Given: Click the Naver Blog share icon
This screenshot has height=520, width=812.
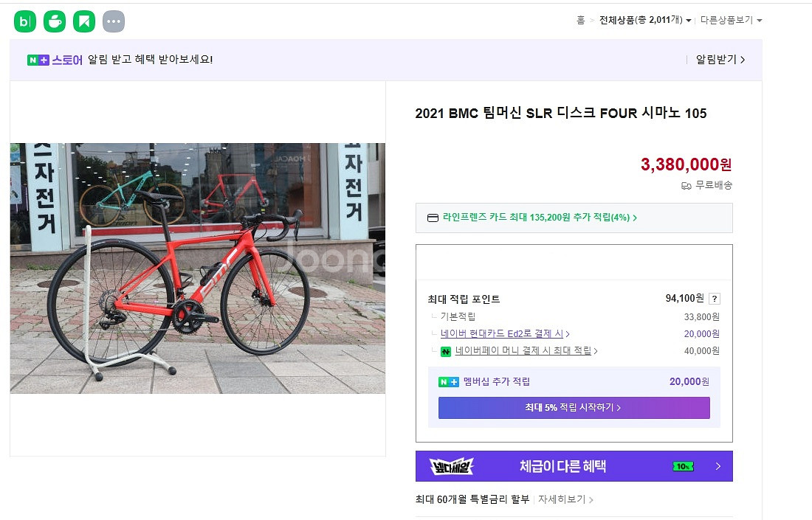Looking at the screenshot, I should (24, 21).
